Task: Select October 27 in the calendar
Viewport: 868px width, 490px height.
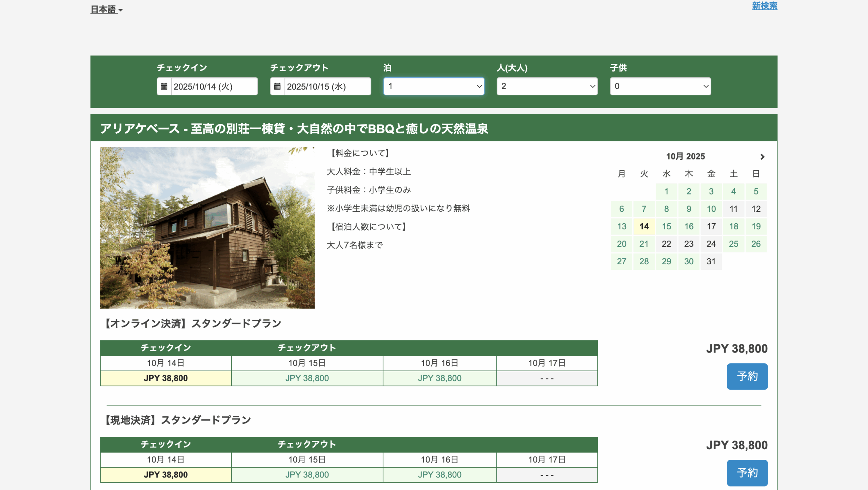Action: [622, 261]
